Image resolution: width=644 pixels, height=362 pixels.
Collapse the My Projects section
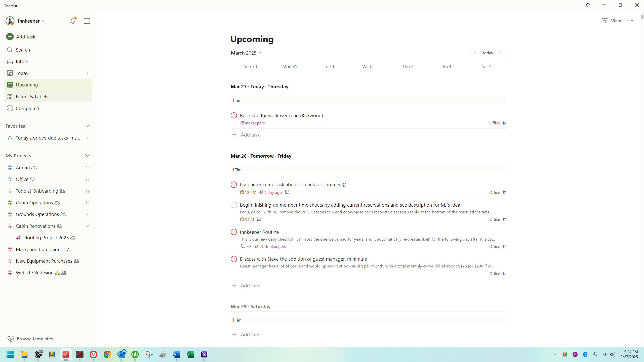tap(87, 156)
